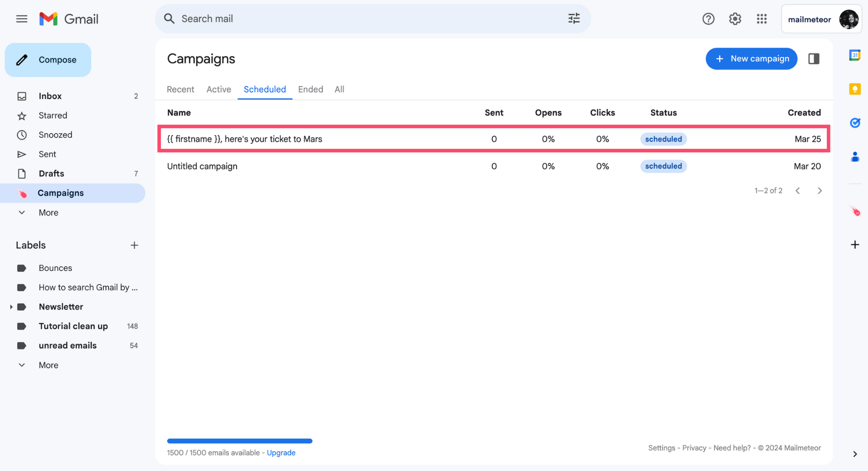868x471 pixels.
Task: Open Mailmeteor add-on side panel icon
Action: tap(855, 211)
